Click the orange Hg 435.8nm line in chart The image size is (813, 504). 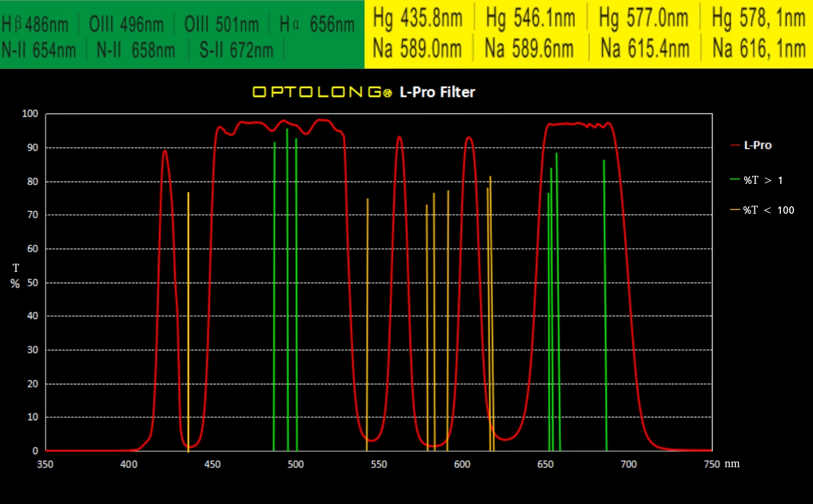[188, 322]
